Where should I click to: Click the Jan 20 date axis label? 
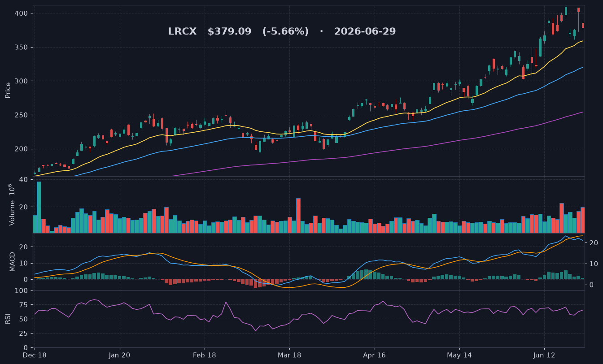(120, 355)
